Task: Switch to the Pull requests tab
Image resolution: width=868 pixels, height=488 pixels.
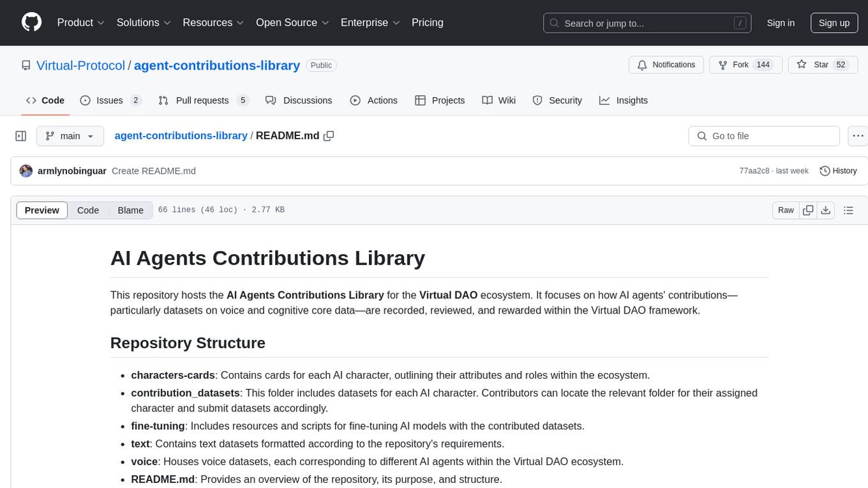Action: [x=203, y=100]
